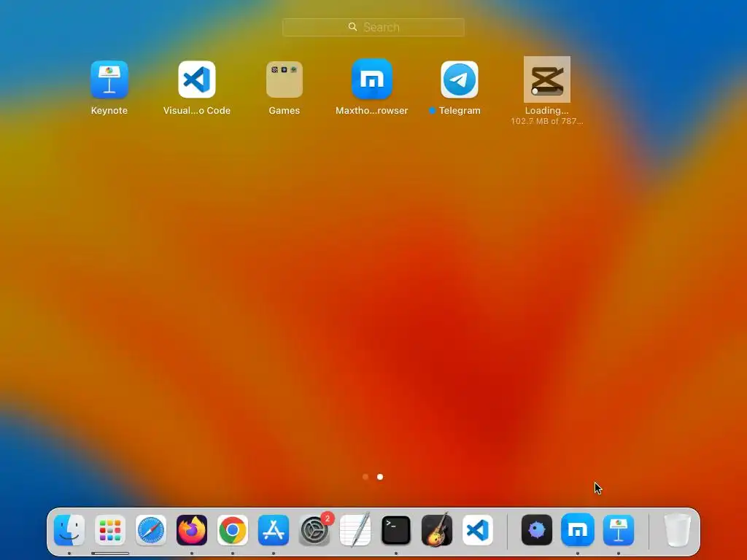This screenshot has height=560, width=747.
Task: Click the "102.7 MB of 787..." progress text
Action: point(547,122)
